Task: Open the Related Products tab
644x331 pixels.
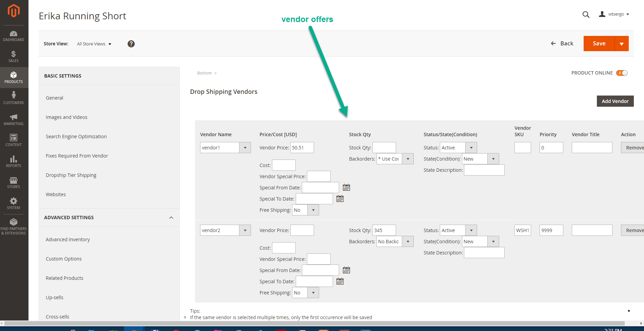Action: click(x=64, y=278)
